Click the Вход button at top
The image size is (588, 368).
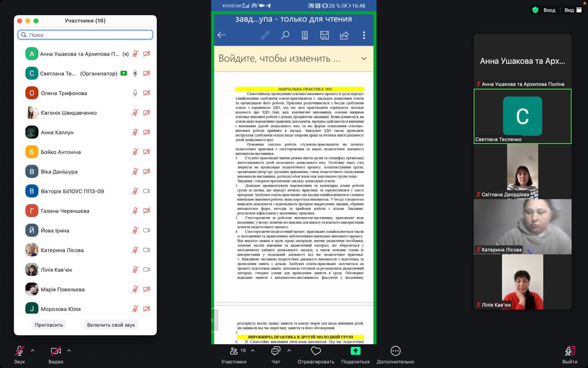tap(549, 10)
